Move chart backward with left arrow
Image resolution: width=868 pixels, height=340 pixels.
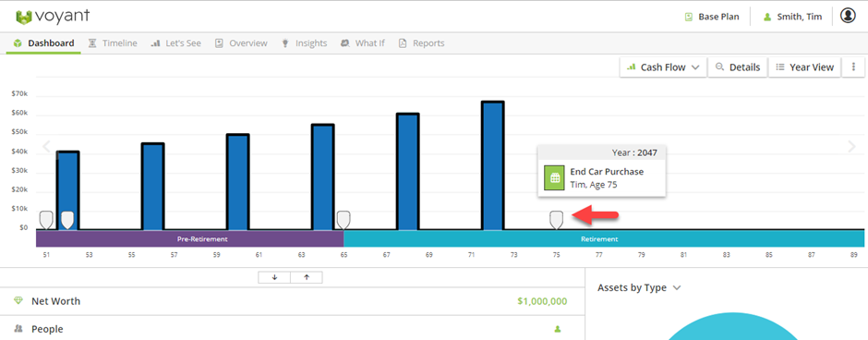tap(46, 146)
